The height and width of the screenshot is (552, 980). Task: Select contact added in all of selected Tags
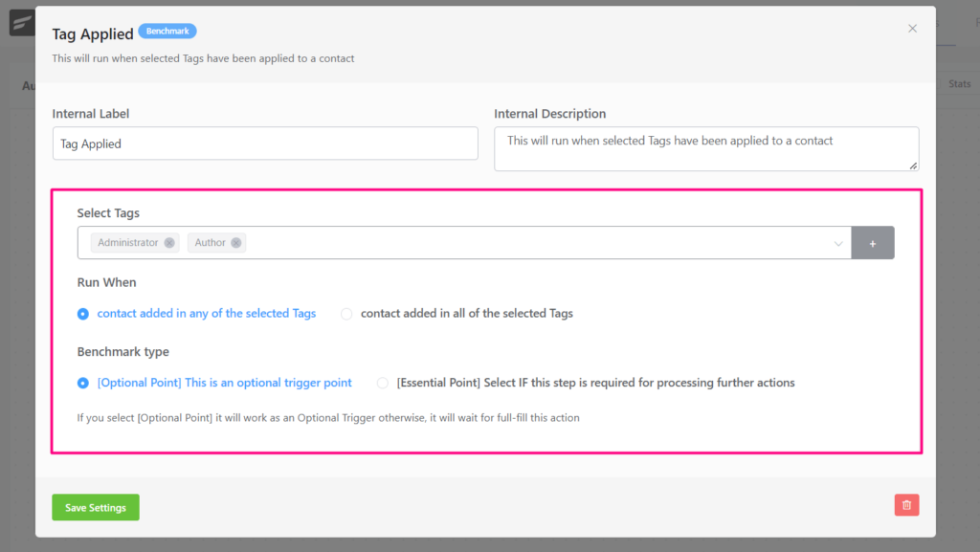345,313
